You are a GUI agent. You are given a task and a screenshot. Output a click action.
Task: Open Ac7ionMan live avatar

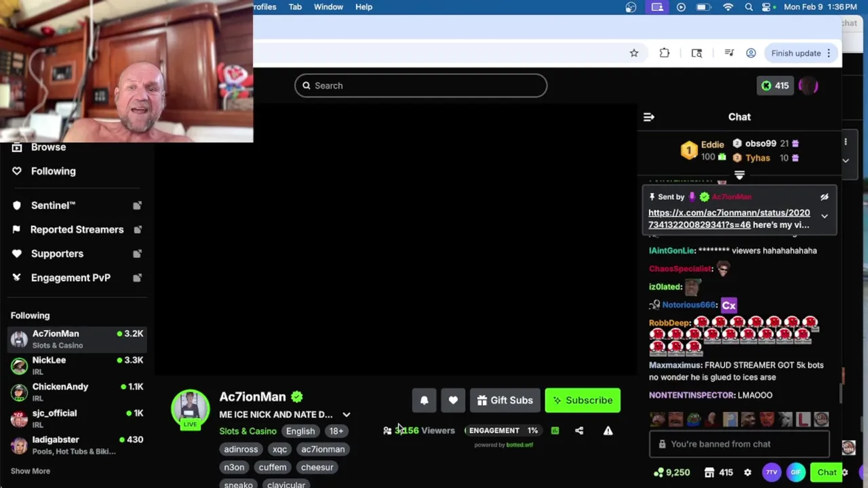tap(191, 410)
